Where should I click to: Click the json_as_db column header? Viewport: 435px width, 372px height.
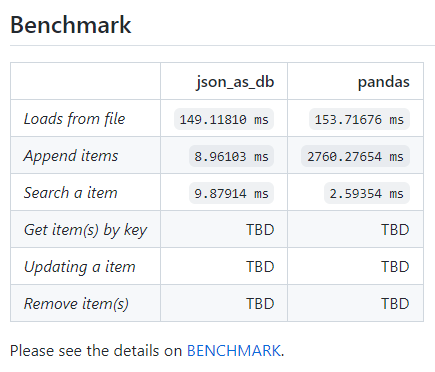point(235,82)
